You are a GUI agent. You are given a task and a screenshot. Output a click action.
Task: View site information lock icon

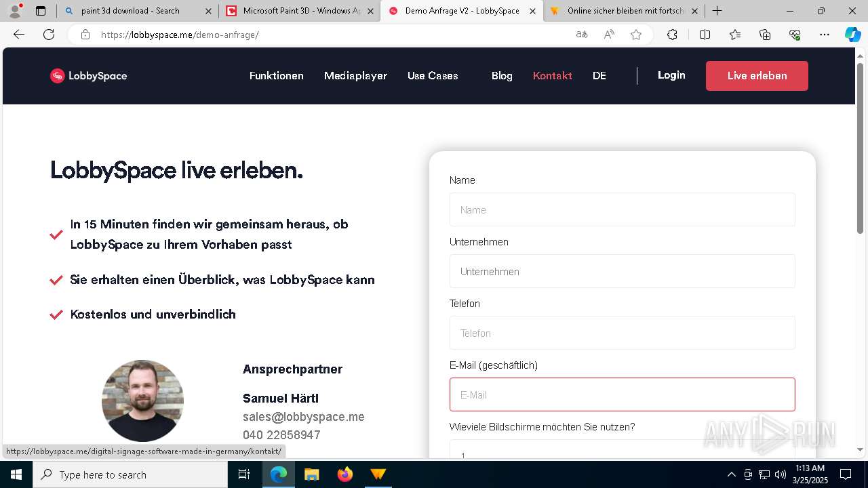coord(85,35)
